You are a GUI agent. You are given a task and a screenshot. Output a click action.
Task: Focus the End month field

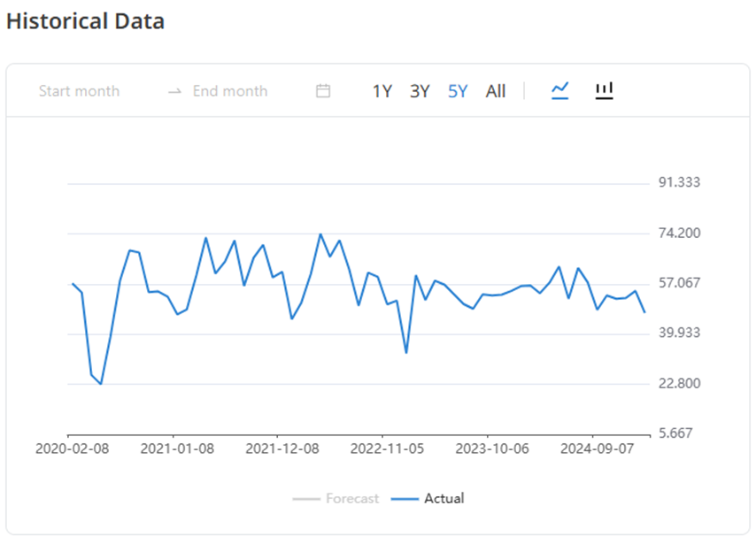click(230, 91)
